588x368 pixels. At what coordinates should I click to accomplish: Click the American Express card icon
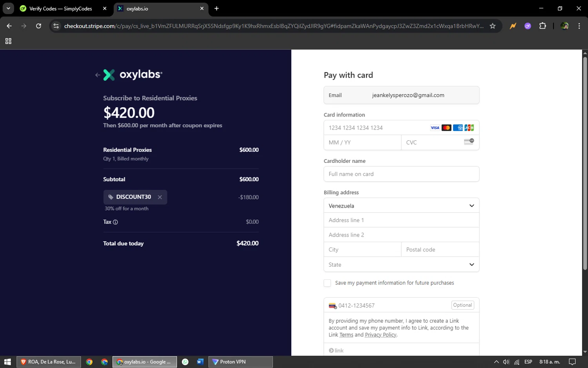457,128
